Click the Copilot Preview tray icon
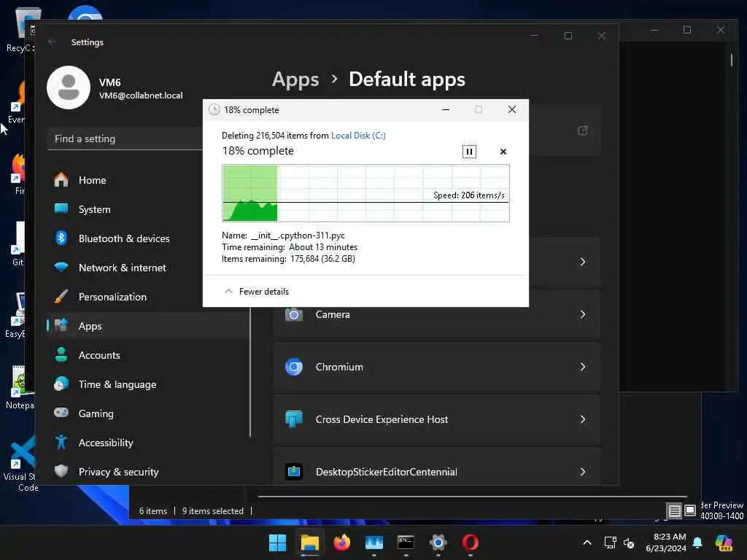 (724, 542)
